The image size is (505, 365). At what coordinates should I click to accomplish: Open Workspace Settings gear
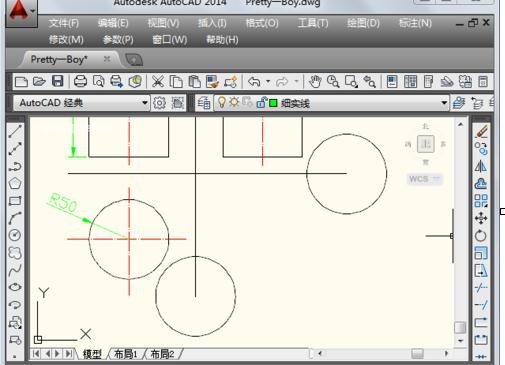(x=159, y=103)
